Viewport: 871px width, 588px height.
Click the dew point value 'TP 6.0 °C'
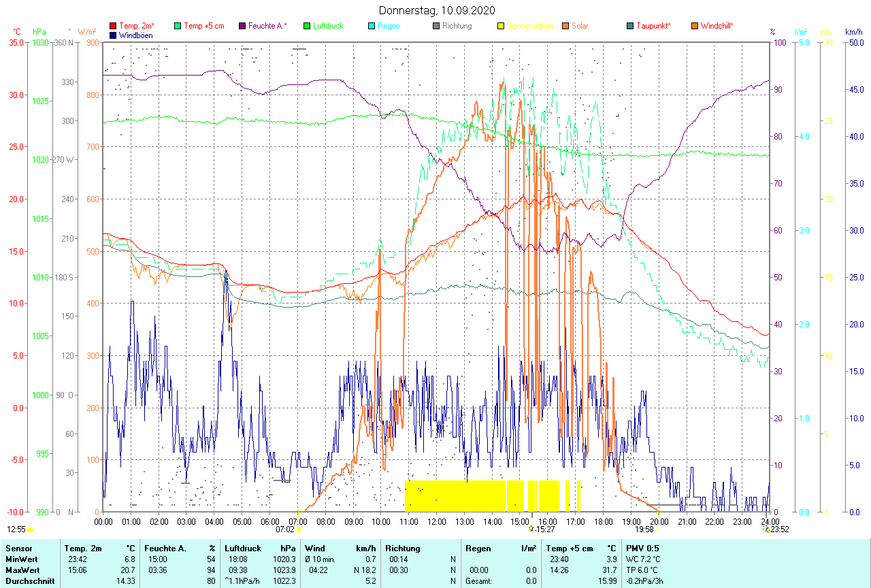tap(641, 570)
